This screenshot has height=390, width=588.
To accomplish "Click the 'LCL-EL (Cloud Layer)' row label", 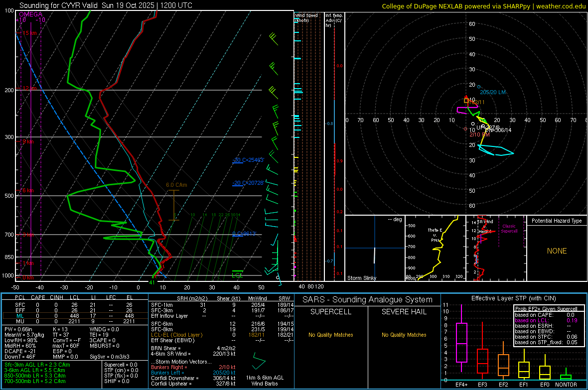I will pos(176,335).
